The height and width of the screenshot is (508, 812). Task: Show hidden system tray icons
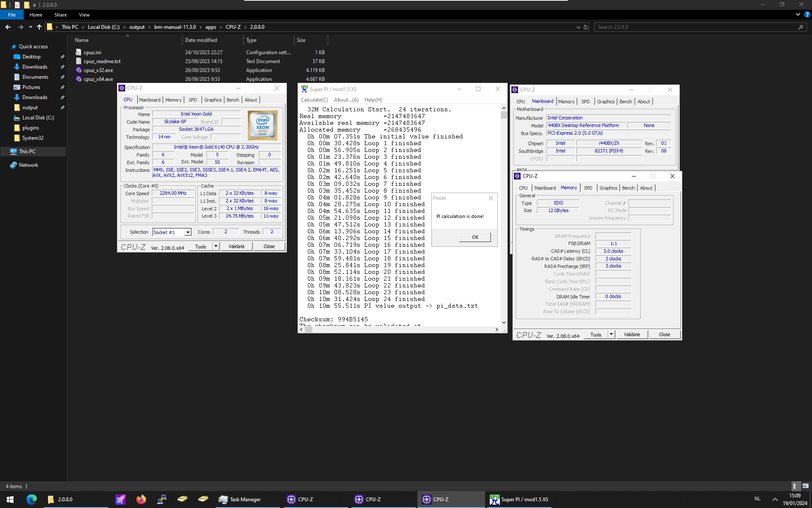pos(775,500)
